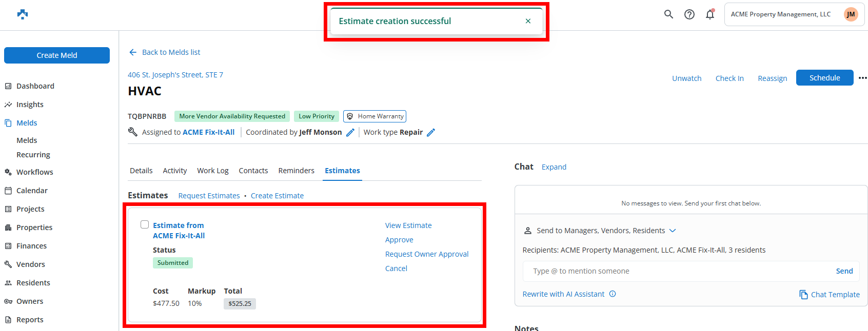The image size is (868, 331).
Task: Click the blue Schedule button
Action: (824, 78)
